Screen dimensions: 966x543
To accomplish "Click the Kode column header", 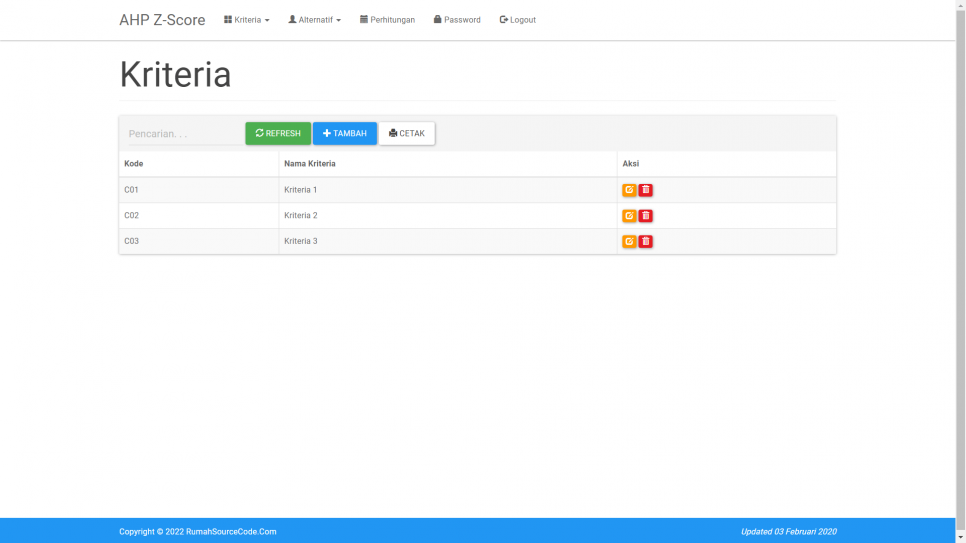I will (x=134, y=164).
